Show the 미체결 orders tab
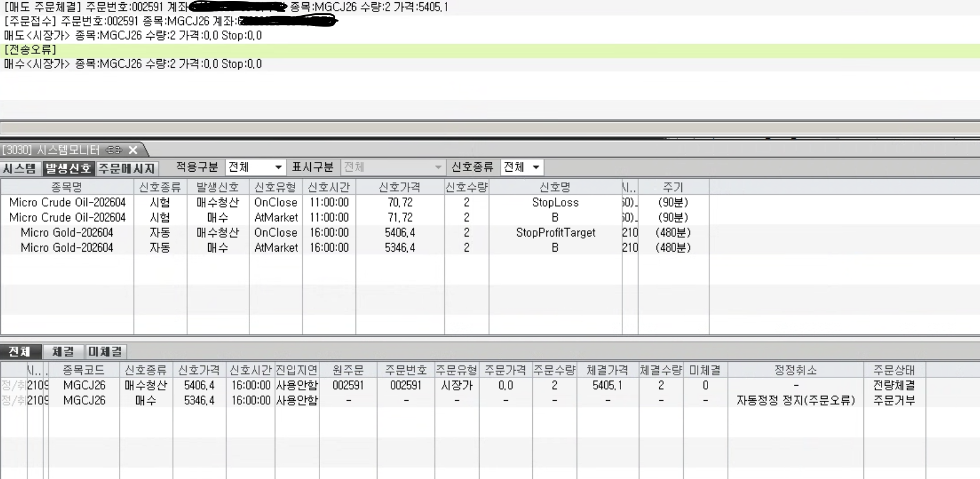The height and width of the screenshot is (479, 980). (105, 351)
